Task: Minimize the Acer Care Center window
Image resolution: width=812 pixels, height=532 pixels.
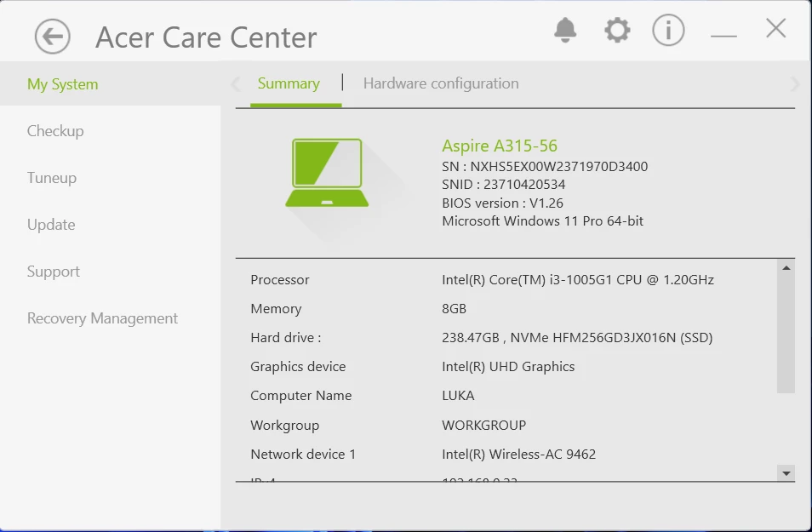Action: click(x=723, y=36)
